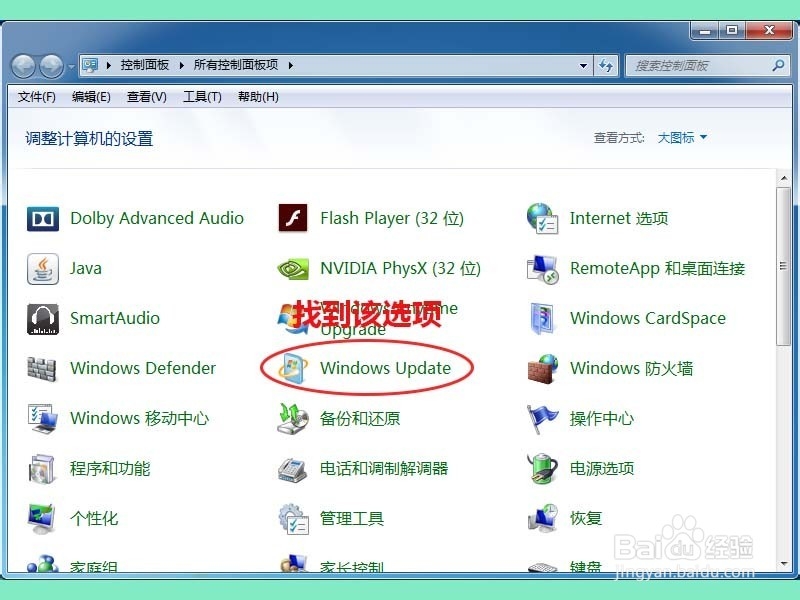Viewport: 800px width, 600px height.
Task: Open the 管理工具 gear icon
Action: click(x=294, y=518)
